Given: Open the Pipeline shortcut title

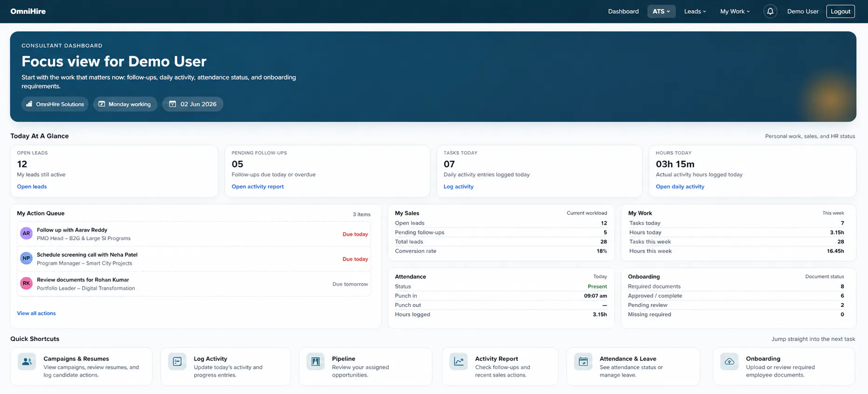Looking at the screenshot, I should [x=344, y=359].
